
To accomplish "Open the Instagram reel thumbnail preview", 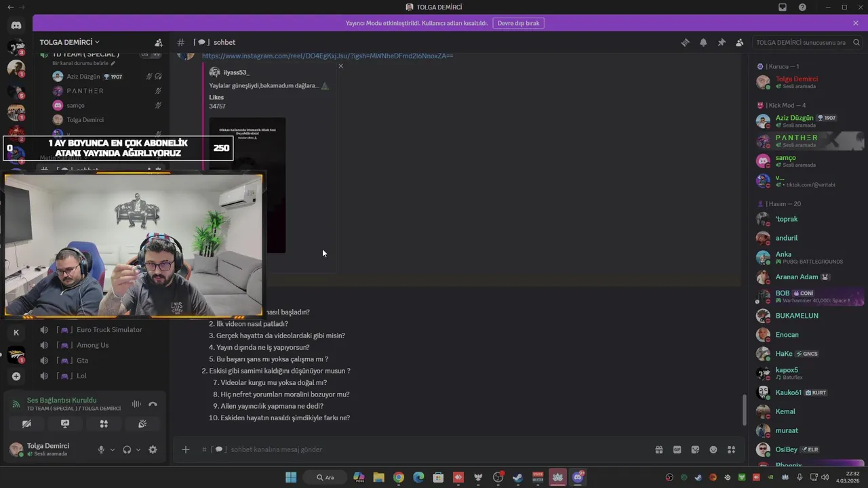I will click(247, 185).
